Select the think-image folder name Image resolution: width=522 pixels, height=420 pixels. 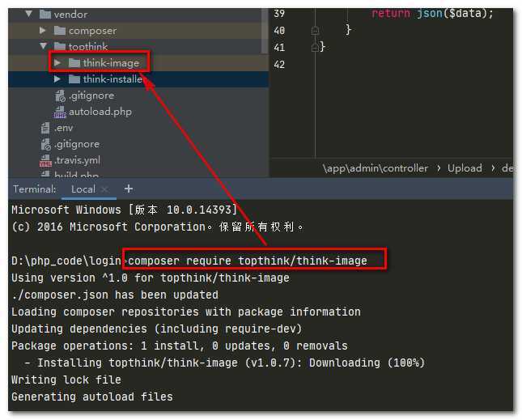point(111,63)
